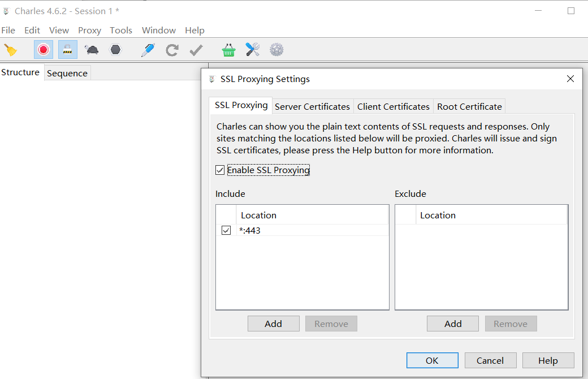Enable throttling with the turtle icon
Image resolution: width=588 pixels, height=379 pixels.
(92, 50)
